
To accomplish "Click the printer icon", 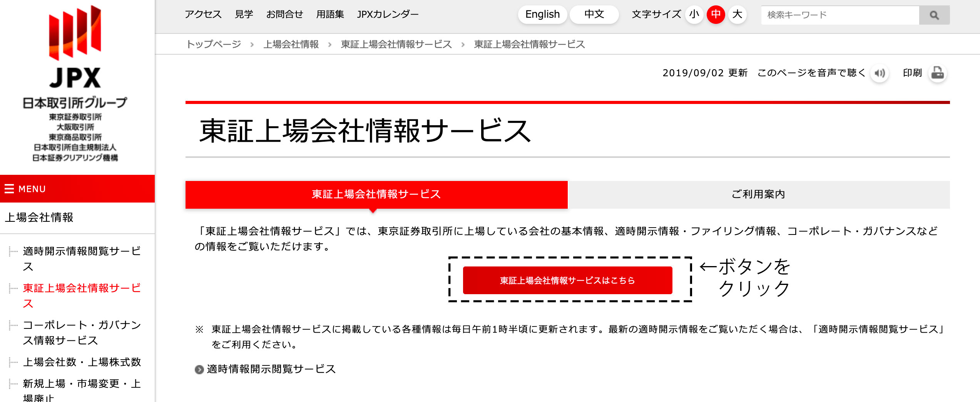I will click(x=938, y=73).
